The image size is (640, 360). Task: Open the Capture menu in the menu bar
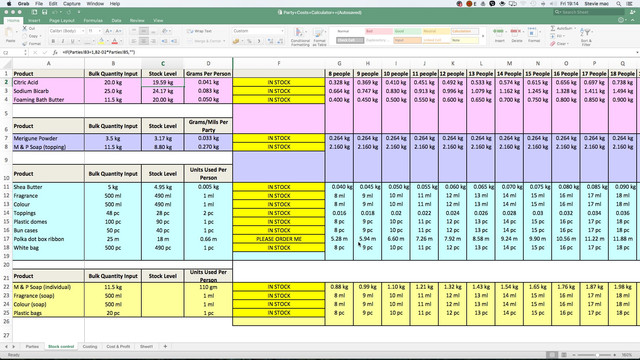pyautogui.click(x=71, y=4)
